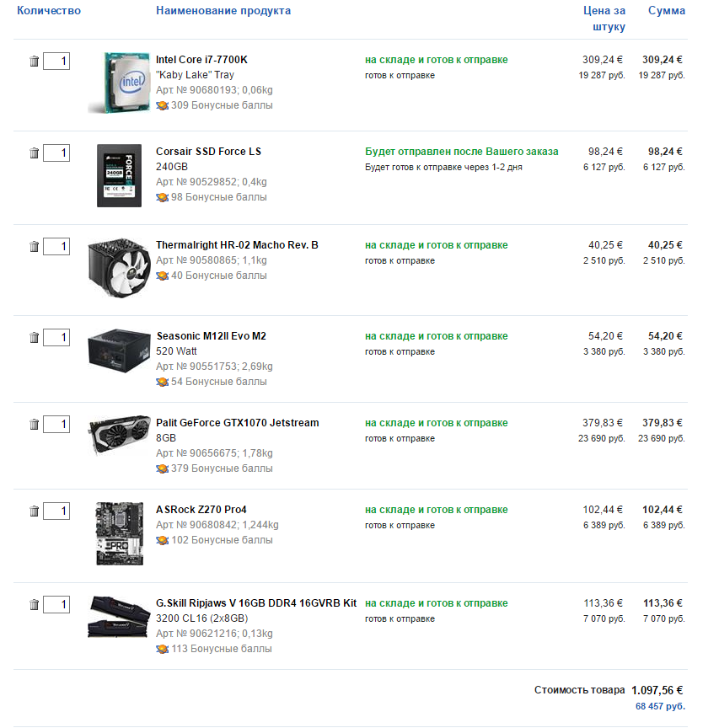Screen dimensions: 719x728
Task: Select quantity field for ASRock Z270 Pro4
Action: click(56, 511)
